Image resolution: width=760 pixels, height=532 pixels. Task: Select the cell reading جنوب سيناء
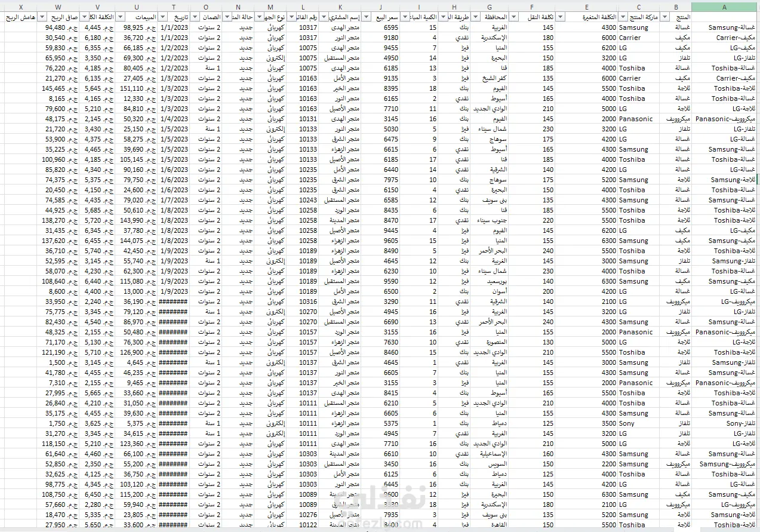point(490,220)
